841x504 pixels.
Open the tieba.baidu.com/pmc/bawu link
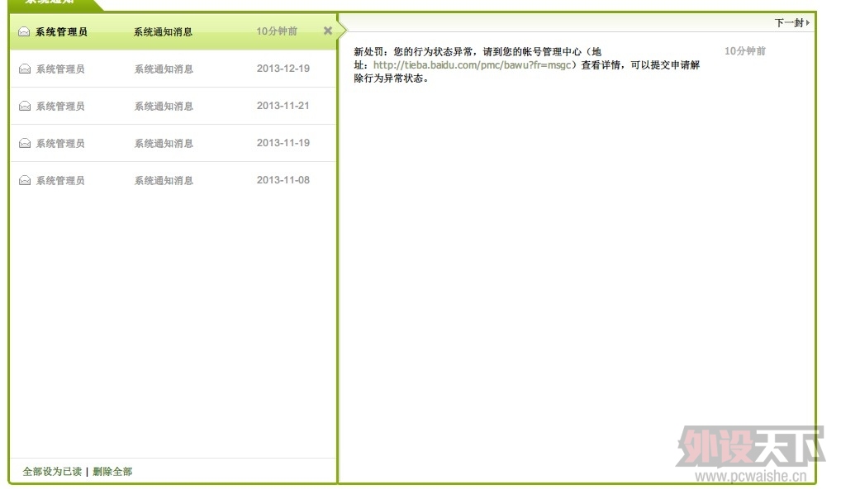coord(472,65)
